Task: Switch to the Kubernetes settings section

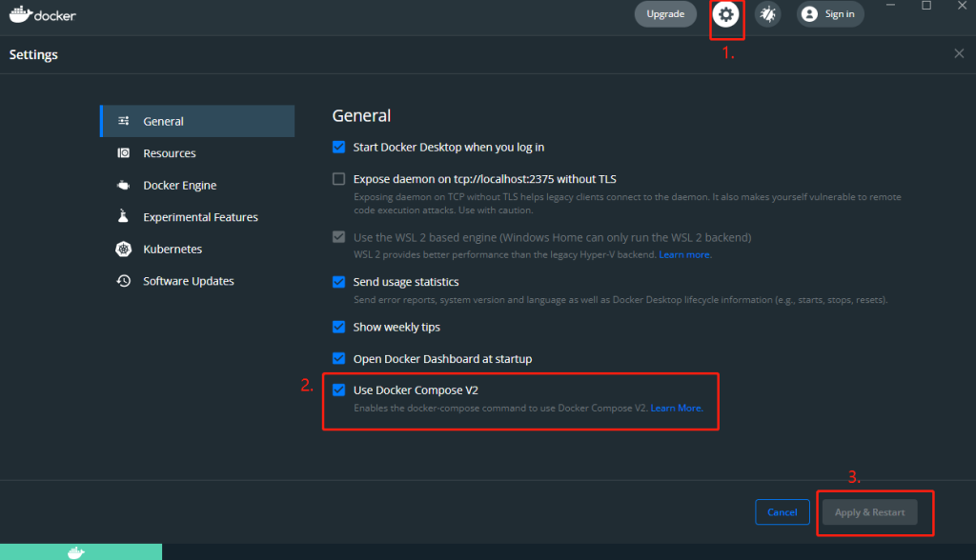Action: click(173, 250)
